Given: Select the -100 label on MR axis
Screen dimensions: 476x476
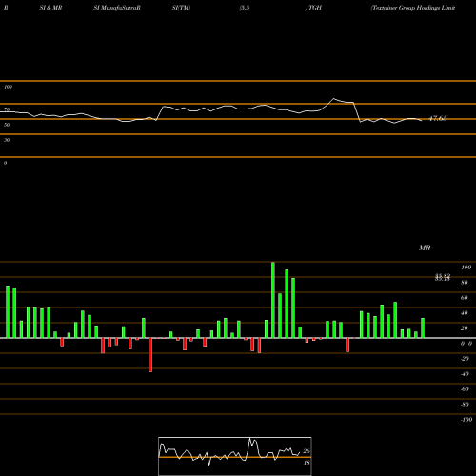Looking at the screenshot, I should click(x=466, y=420).
